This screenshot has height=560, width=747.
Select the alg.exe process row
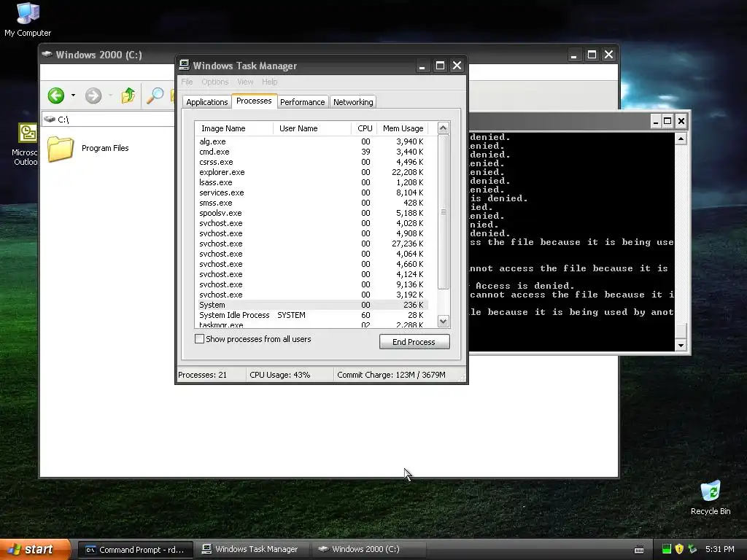coord(312,141)
